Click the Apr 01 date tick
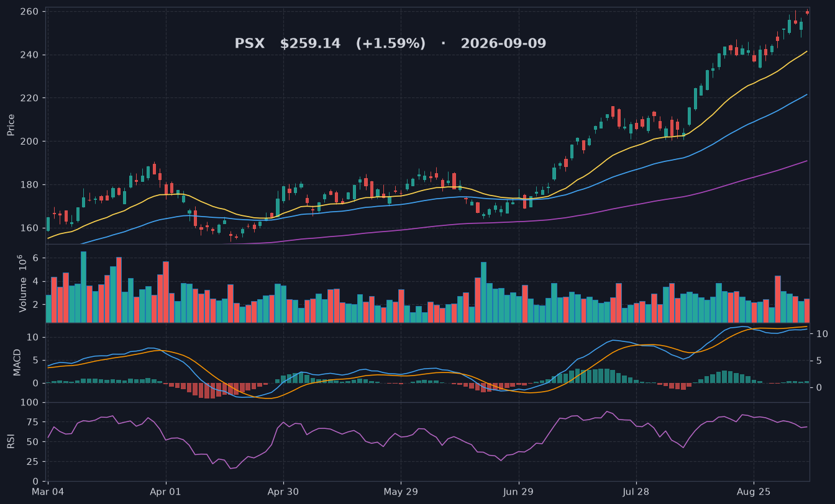Screen dimensions: 835x504 pyautogui.click(x=166, y=492)
